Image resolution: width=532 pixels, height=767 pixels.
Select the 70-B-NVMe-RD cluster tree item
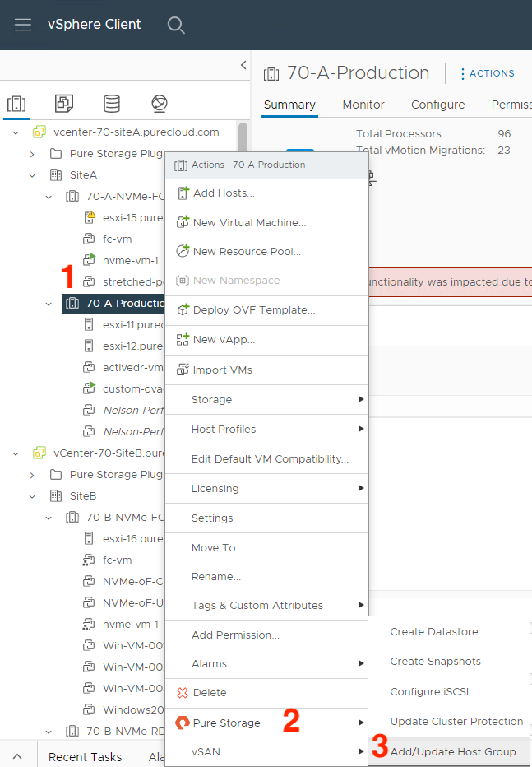coord(115,732)
